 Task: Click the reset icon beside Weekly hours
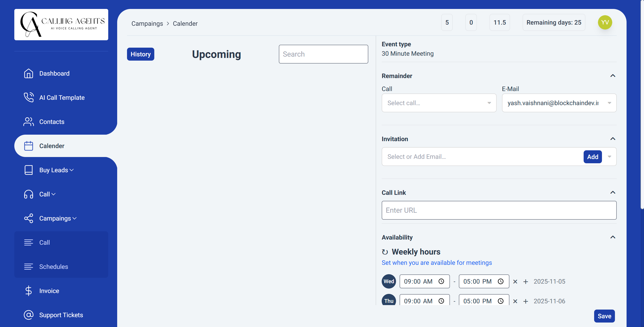(385, 252)
